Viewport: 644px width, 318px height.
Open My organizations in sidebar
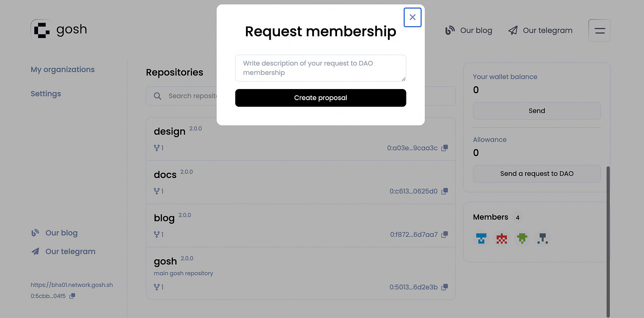click(x=62, y=70)
